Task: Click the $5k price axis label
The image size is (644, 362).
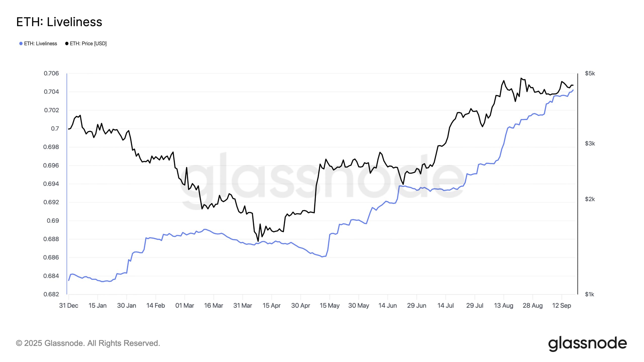Action: coord(590,73)
